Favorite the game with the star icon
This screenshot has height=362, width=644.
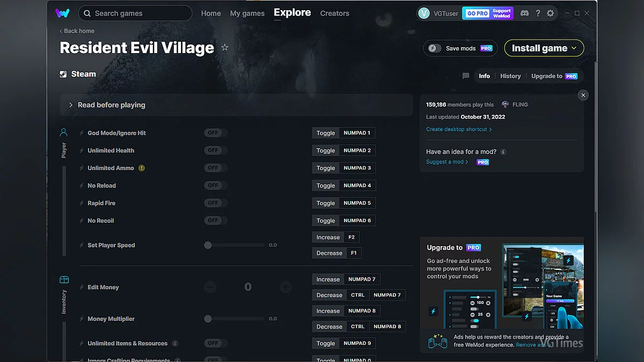coord(225,48)
